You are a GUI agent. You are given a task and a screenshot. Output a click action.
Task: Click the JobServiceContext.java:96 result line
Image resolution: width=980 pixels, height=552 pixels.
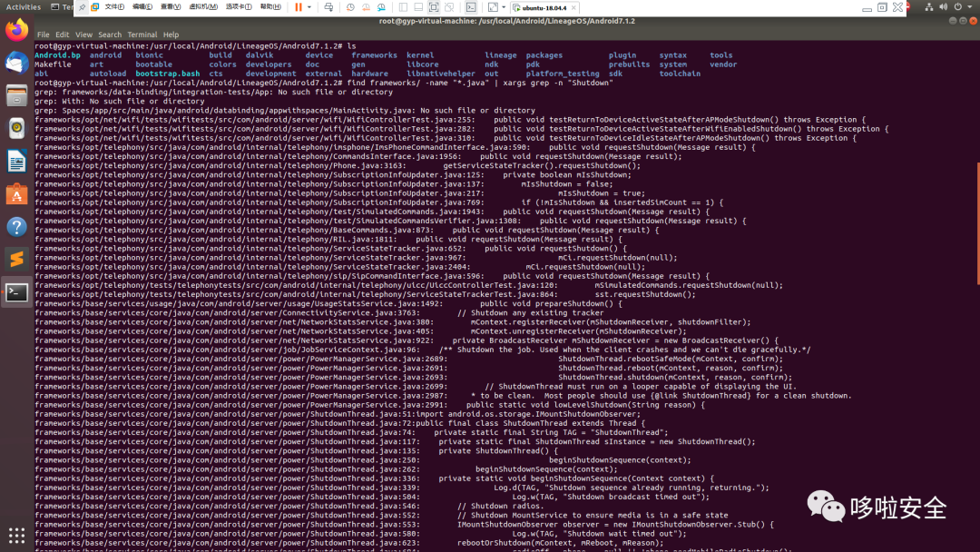pos(423,350)
